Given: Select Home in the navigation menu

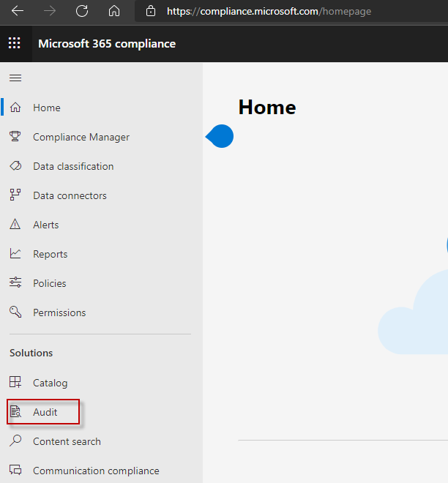Looking at the screenshot, I should tap(47, 108).
